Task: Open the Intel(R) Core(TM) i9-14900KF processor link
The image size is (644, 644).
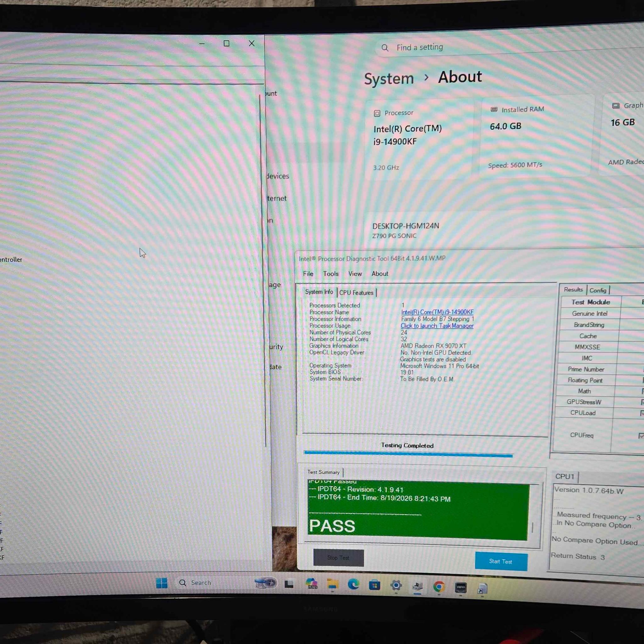Action: pyautogui.click(x=437, y=312)
